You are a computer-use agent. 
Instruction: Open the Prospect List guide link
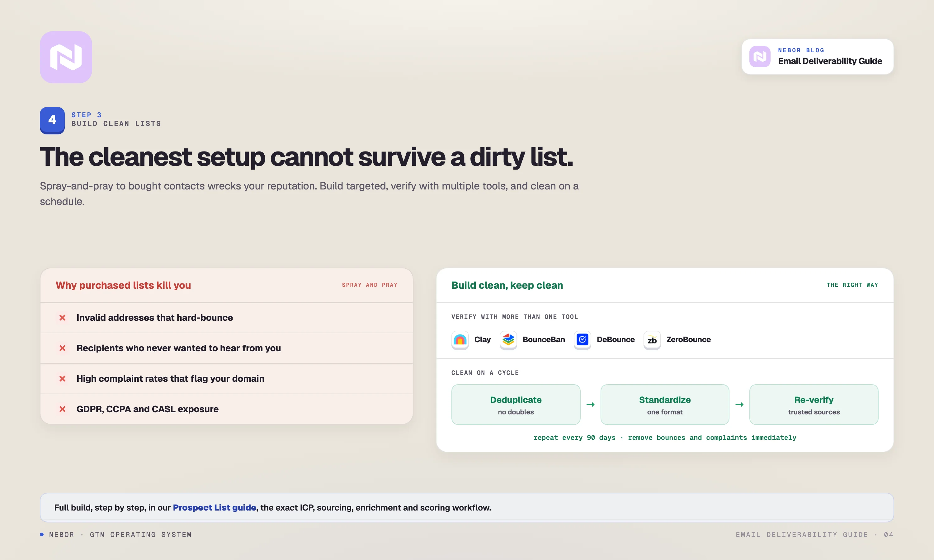click(215, 507)
